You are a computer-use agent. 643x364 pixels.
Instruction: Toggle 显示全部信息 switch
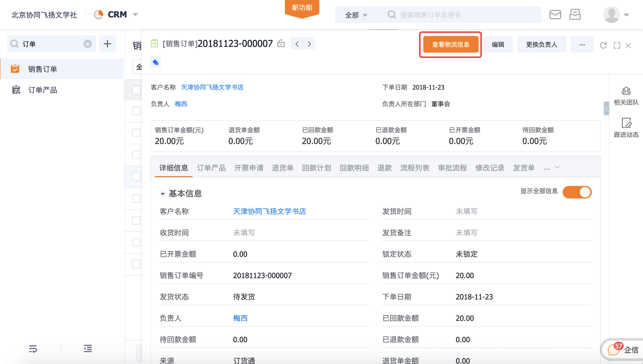(x=577, y=192)
